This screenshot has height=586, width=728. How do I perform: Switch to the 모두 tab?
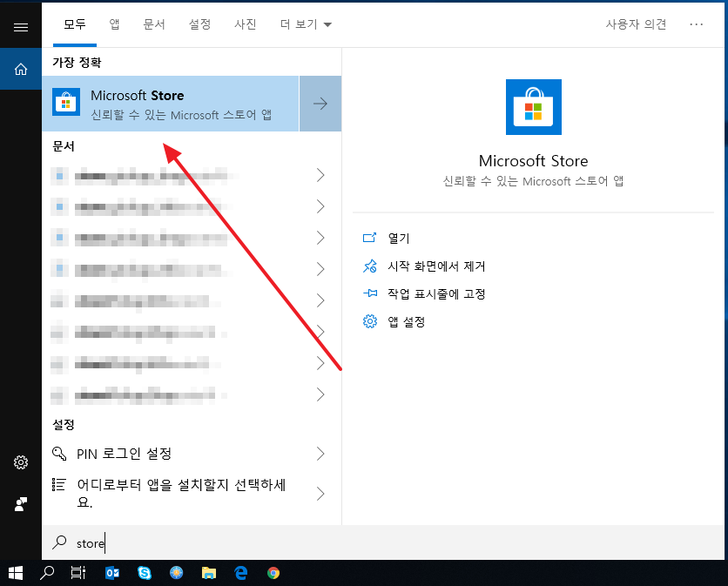click(x=75, y=24)
